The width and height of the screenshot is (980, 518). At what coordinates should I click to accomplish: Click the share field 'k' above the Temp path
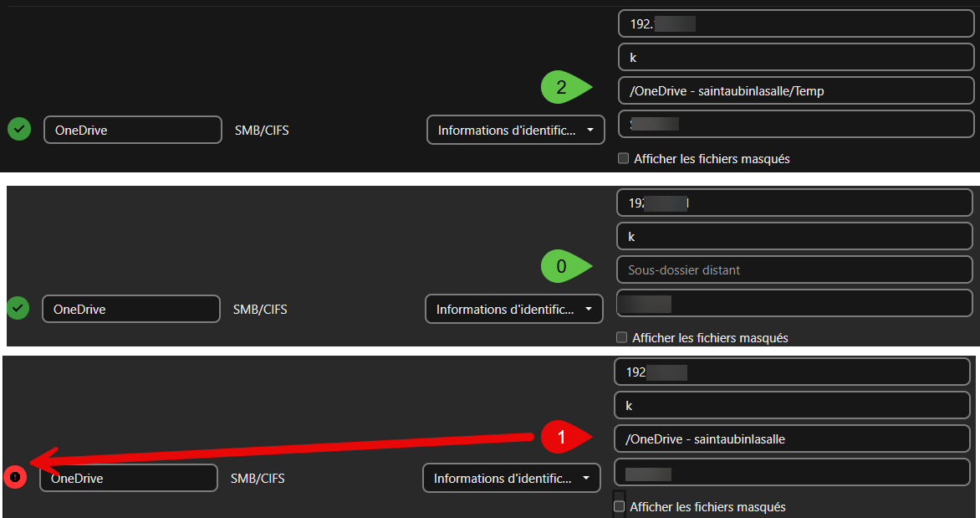click(x=796, y=58)
